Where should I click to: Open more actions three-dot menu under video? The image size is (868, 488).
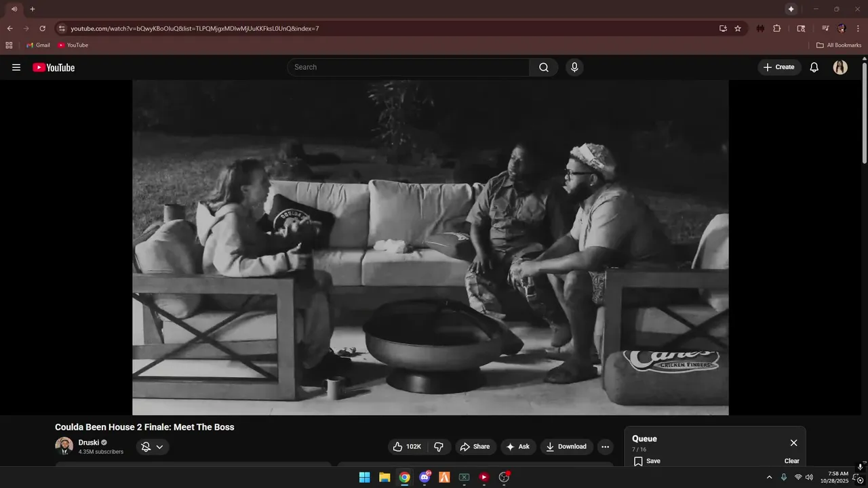(605, 447)
